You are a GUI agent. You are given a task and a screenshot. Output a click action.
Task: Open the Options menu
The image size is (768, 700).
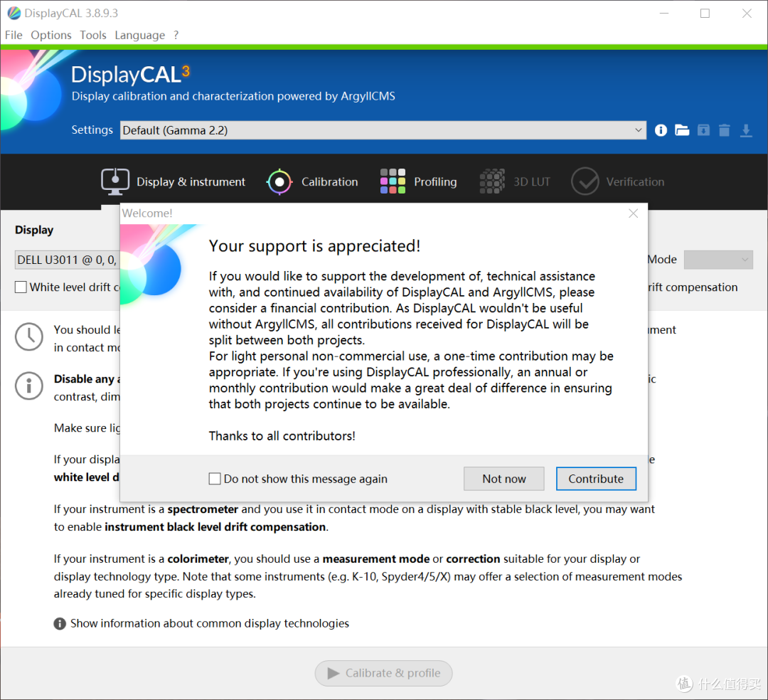(x=51, y=36)
